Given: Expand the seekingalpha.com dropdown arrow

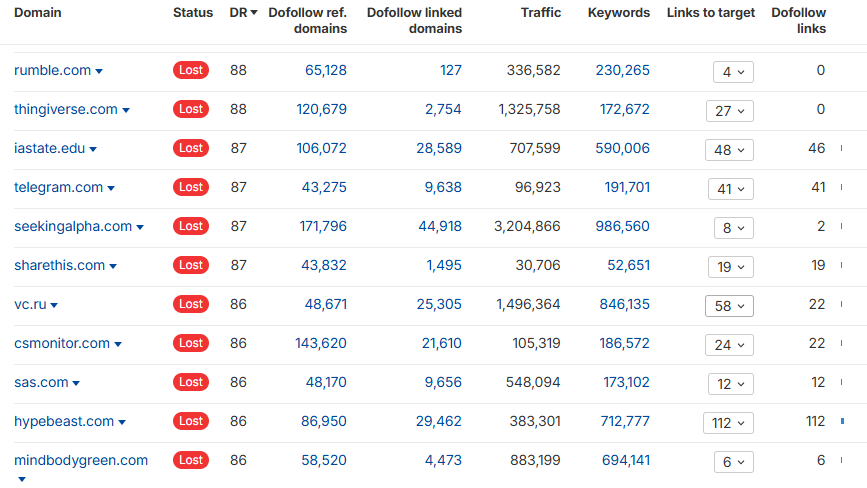Looking at the screenshot, I should (x=140, y=227).
